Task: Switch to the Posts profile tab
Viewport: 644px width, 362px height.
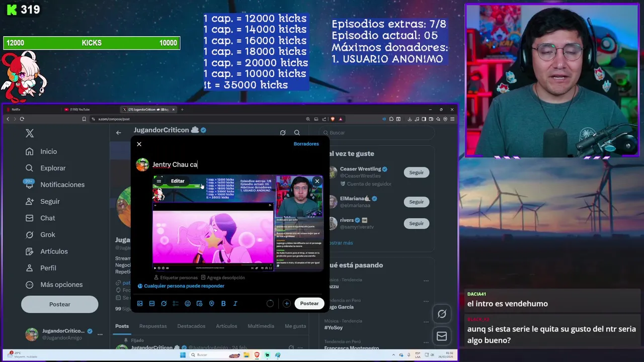Action: tap(122, 326)
